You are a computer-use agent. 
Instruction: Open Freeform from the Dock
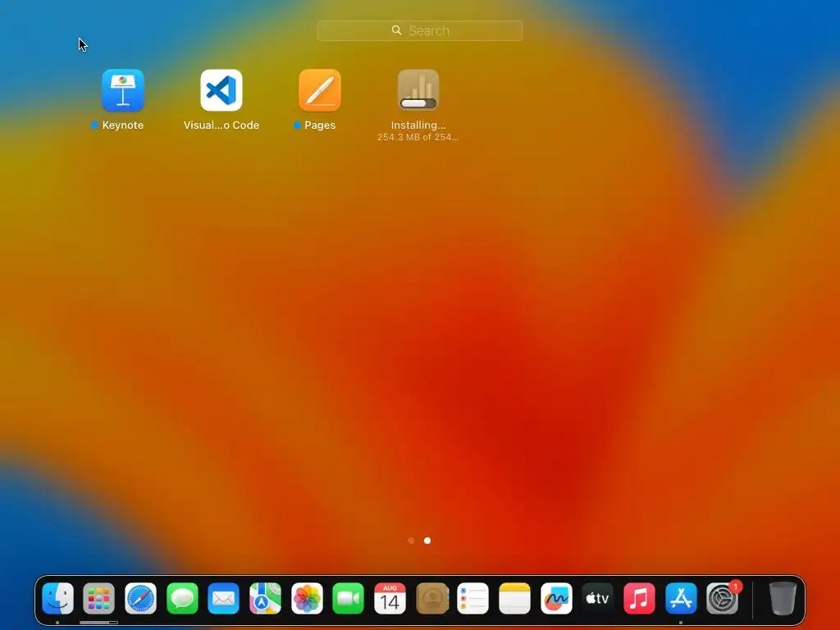[x=556, y=598]
